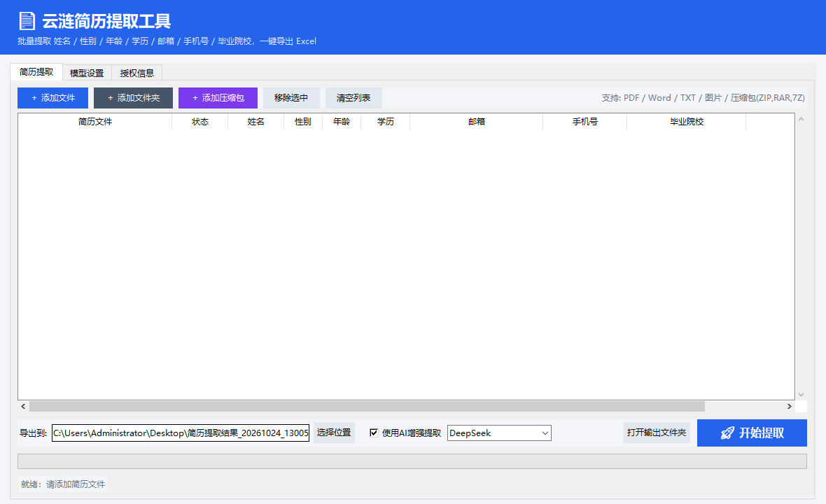Click the 状态 column header
Screen dimensions: 826x504
click(x=200, y=122)
